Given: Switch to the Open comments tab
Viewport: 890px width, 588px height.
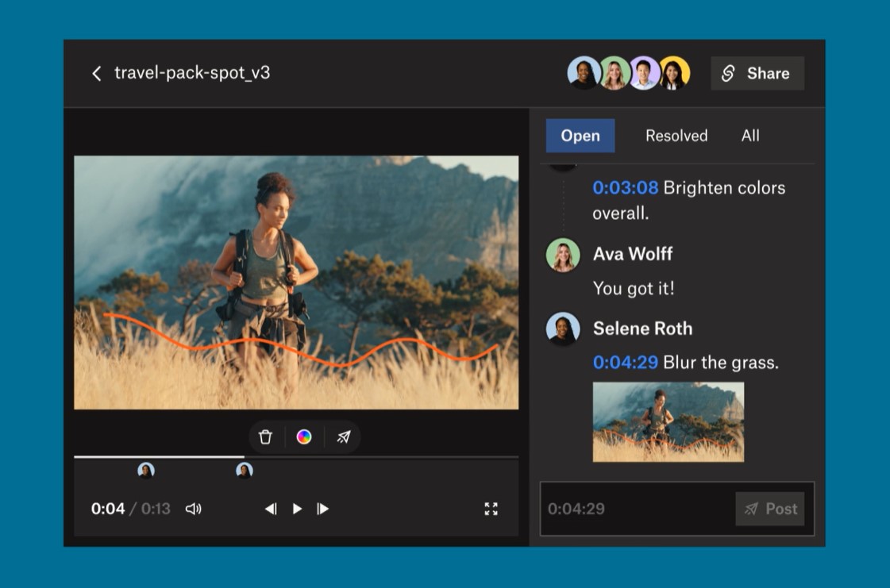Looking at the screenshot, I should point(580,136).
